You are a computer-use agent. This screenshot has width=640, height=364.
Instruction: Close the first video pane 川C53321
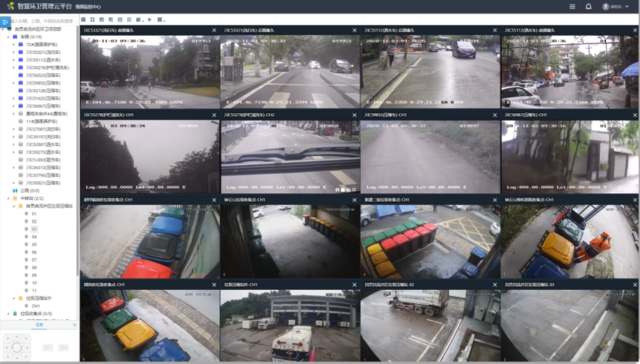click(x=214, y=30)
